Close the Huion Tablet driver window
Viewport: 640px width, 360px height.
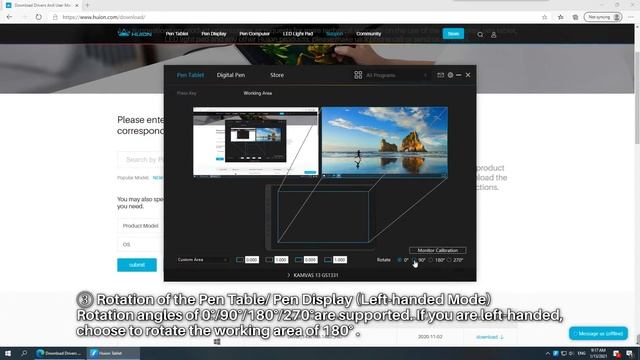[468, 75]
